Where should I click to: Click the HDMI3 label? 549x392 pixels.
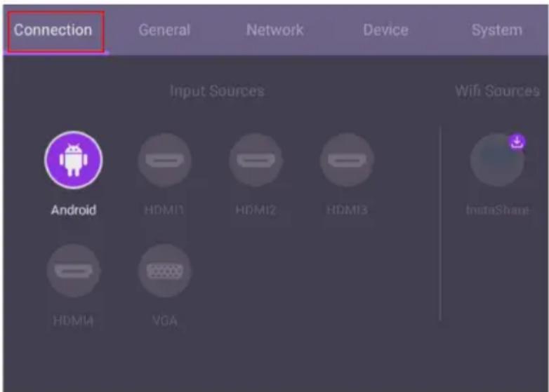347,210
